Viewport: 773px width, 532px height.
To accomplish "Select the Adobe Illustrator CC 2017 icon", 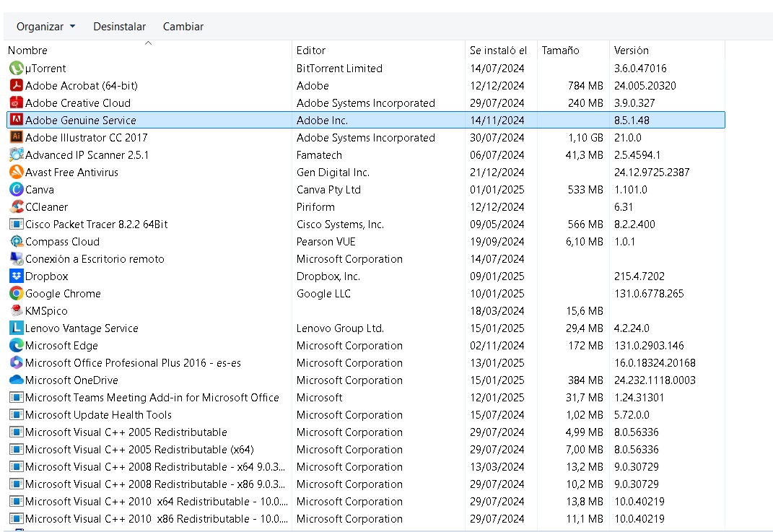I will click(17, 137).
